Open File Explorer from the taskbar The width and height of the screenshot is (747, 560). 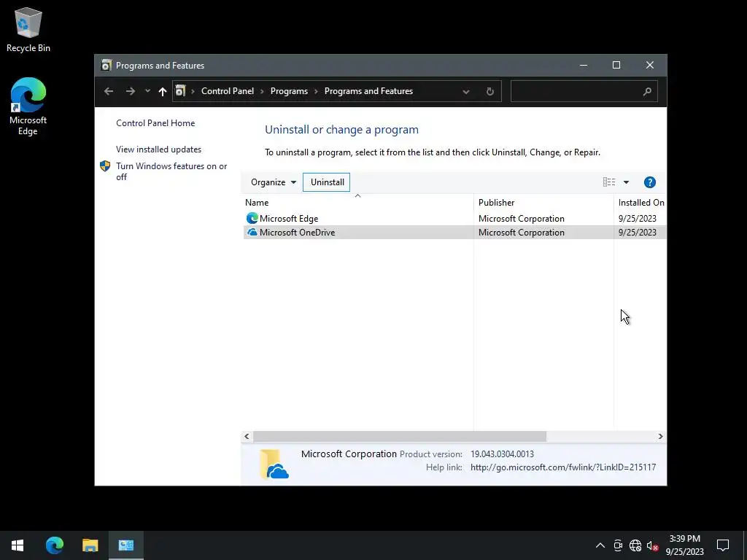click(x=90, y=545)
